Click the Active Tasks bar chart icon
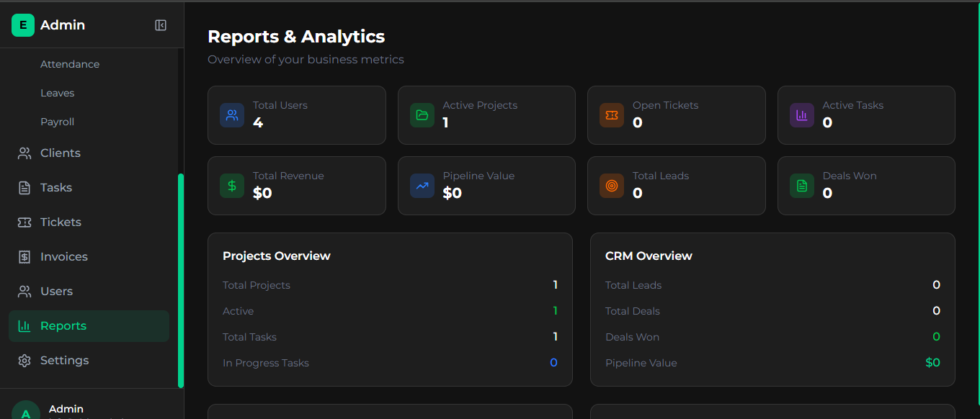Viewport: 980px width, 419px height. pos(801,115)
